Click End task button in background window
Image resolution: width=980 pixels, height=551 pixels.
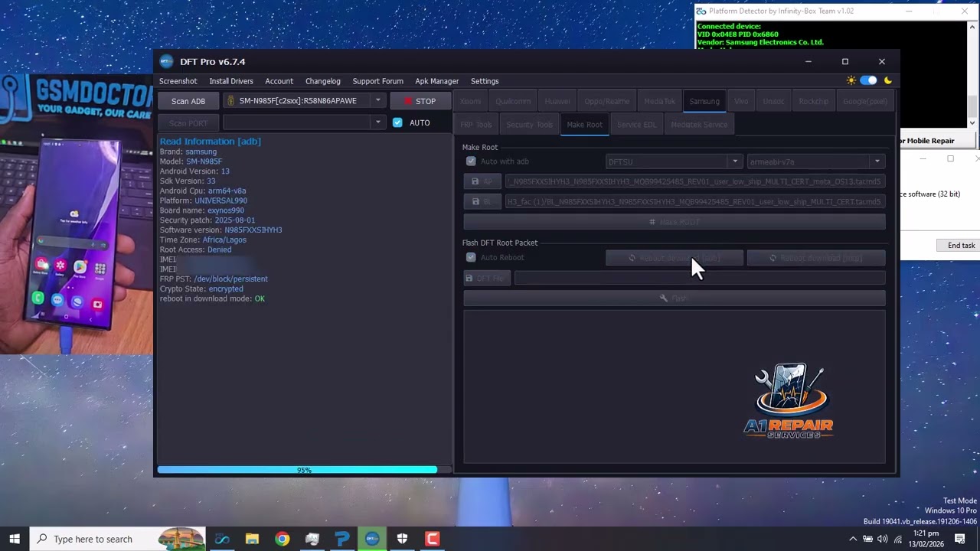tap(961, 246)
